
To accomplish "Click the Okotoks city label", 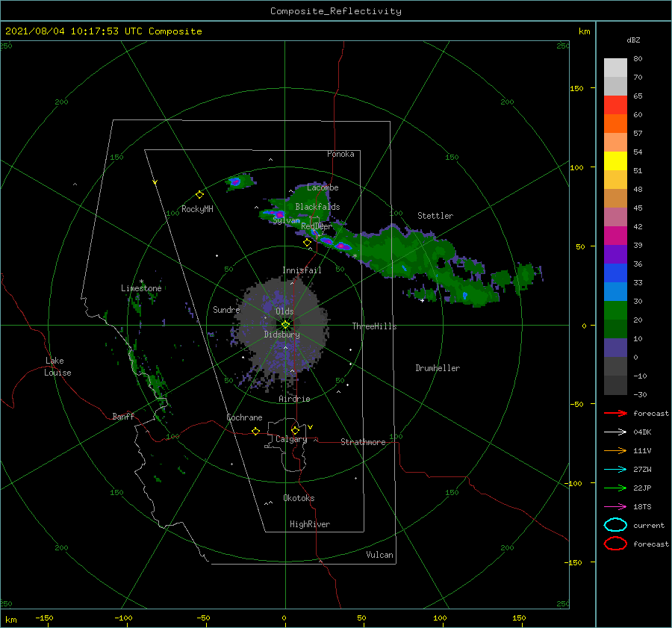I will [299, 498].
